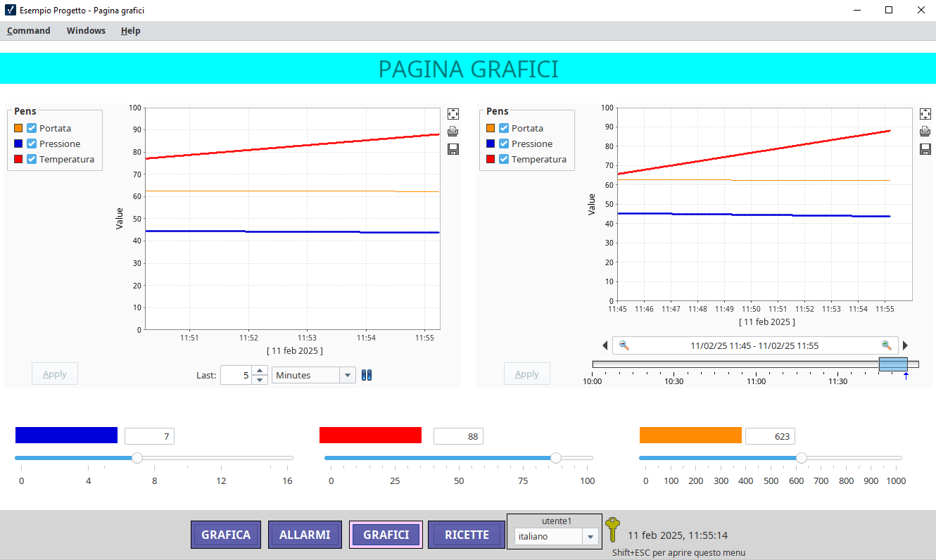
Task: Click the orange flow slider handle
Action: [801, 458]
